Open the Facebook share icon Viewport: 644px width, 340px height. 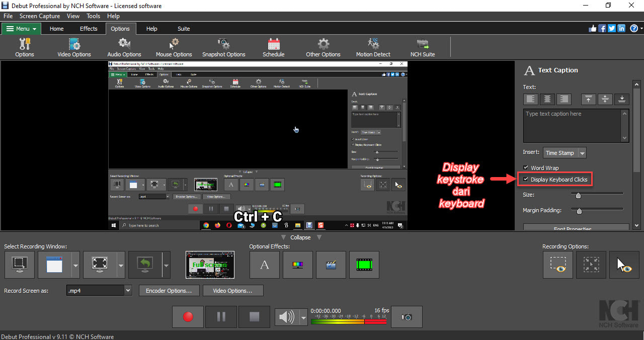click(602, 28)
